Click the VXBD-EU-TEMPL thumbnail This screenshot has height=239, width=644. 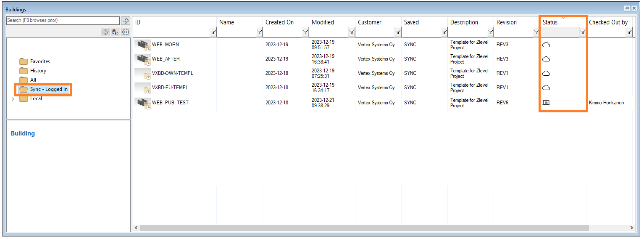(x=143, y=88)
